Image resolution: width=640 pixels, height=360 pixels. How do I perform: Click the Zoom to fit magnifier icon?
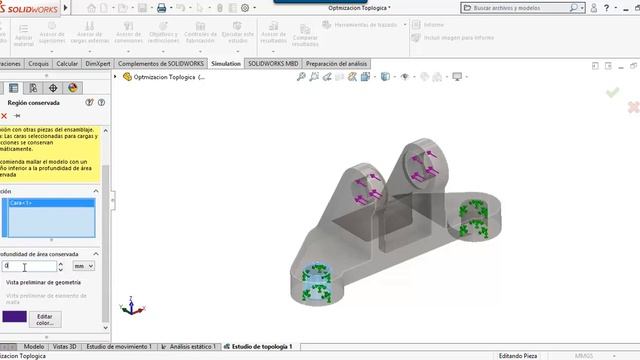click(x=301, y=76)
